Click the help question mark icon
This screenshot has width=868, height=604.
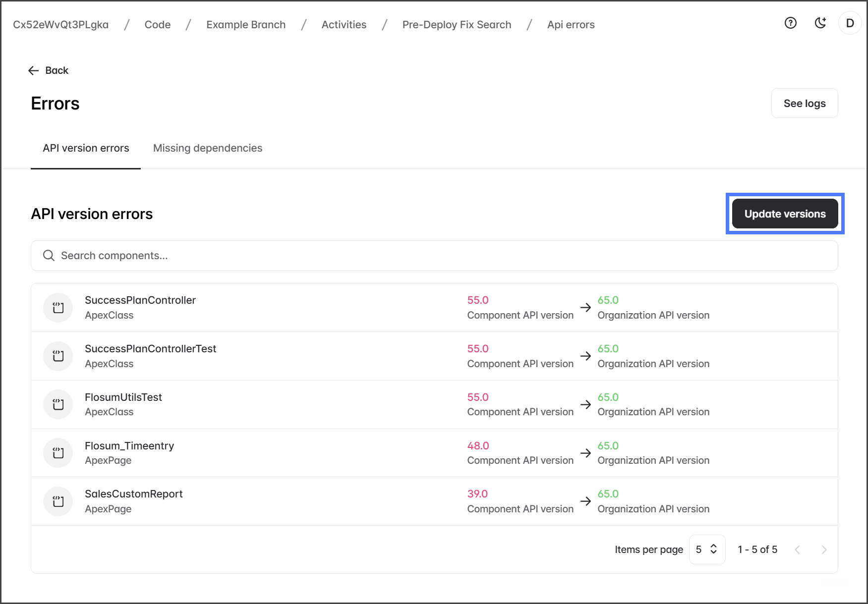click(790, 23)
